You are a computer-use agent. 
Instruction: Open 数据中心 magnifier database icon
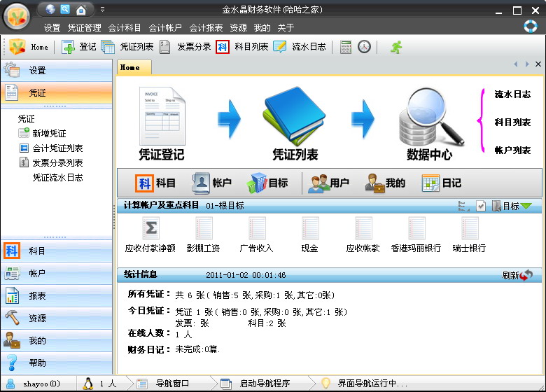tap(430, 117)
